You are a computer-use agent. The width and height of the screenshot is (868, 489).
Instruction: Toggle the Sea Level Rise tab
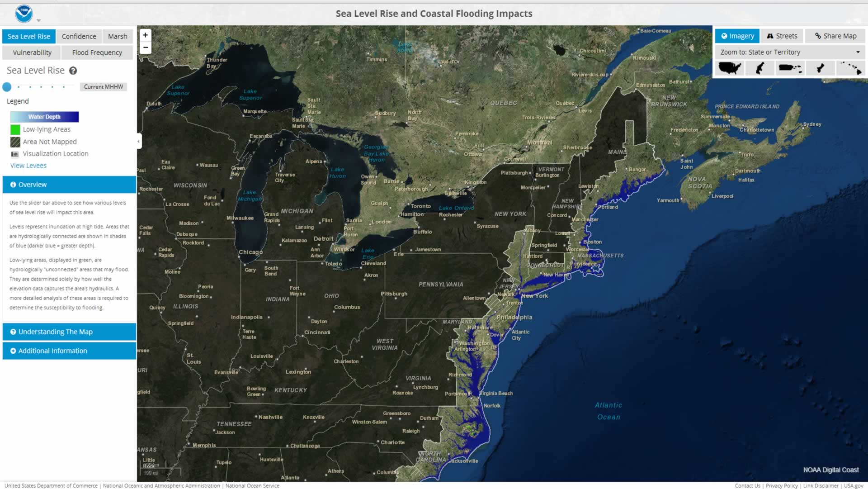(x=29, y=36)
